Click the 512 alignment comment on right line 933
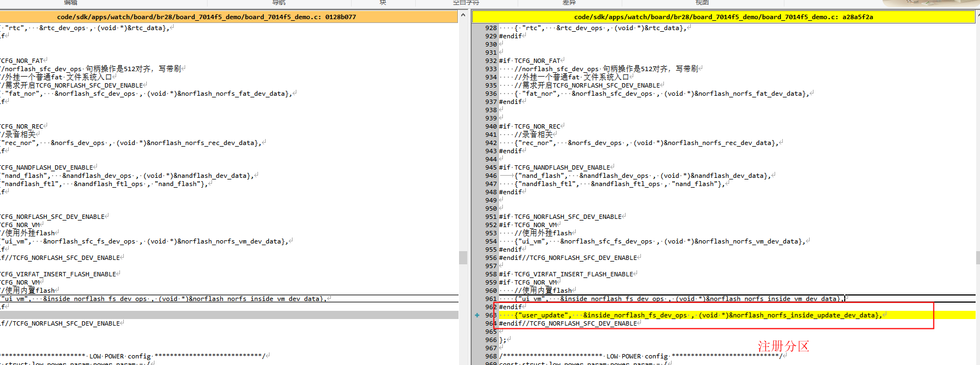The image size is (980, 365). pos(606,69)
